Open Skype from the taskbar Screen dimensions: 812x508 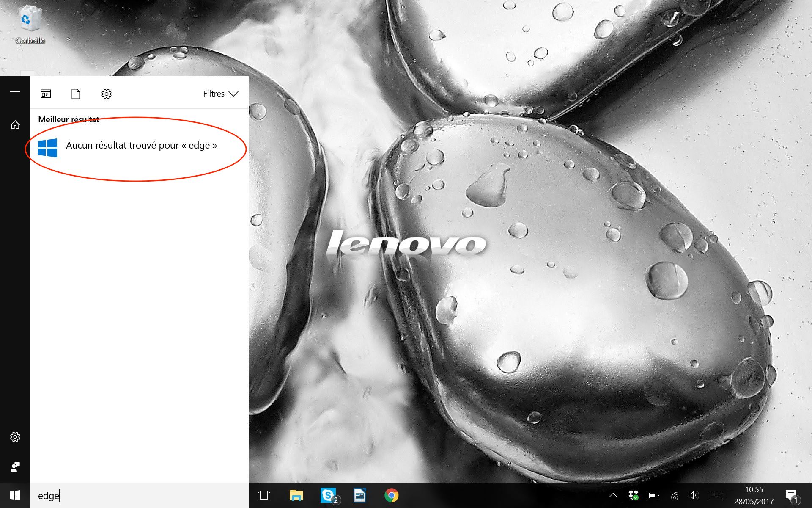(x=329, y=495)
